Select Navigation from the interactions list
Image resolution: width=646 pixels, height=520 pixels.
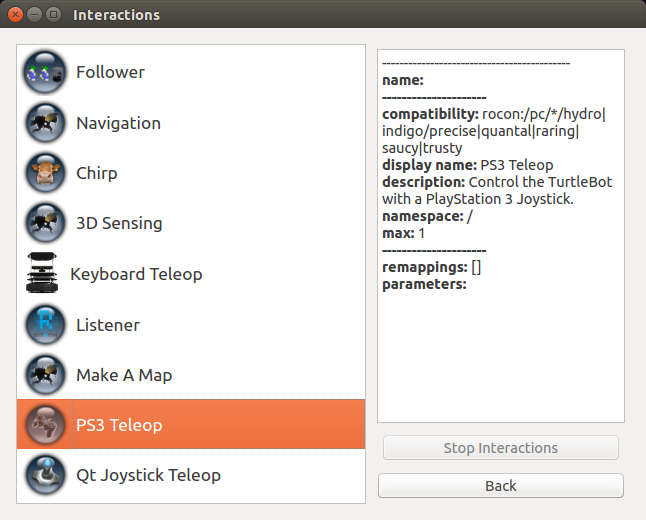click(x=118, y=123)
